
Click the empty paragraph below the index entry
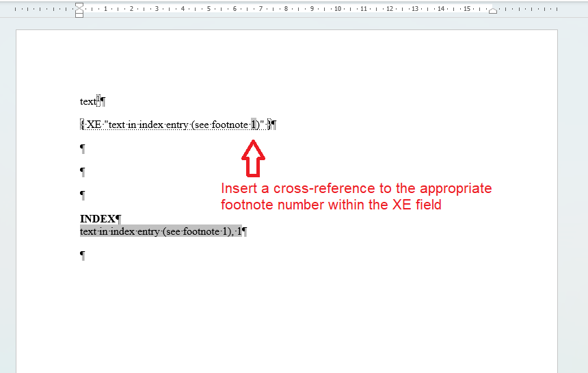coord(83,255)
